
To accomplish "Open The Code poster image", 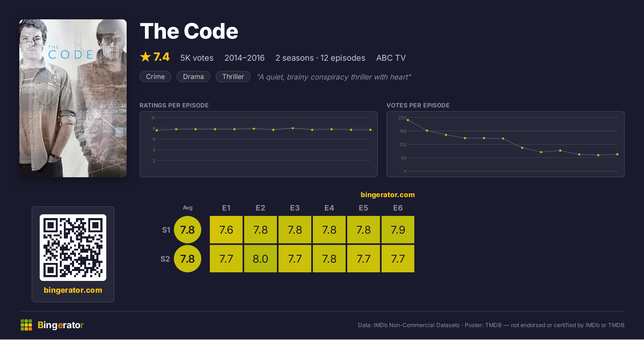I will pos(73,98).
